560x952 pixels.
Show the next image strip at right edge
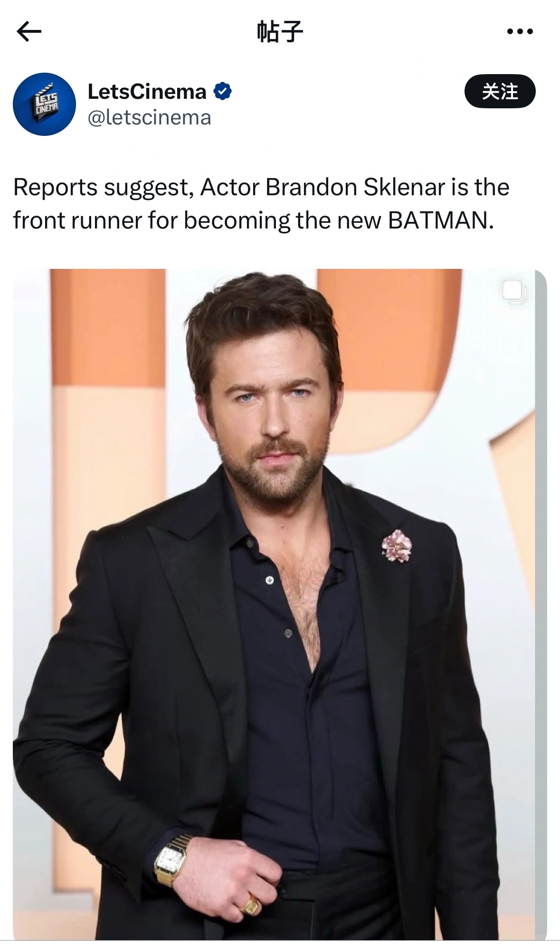click(541, 604)
